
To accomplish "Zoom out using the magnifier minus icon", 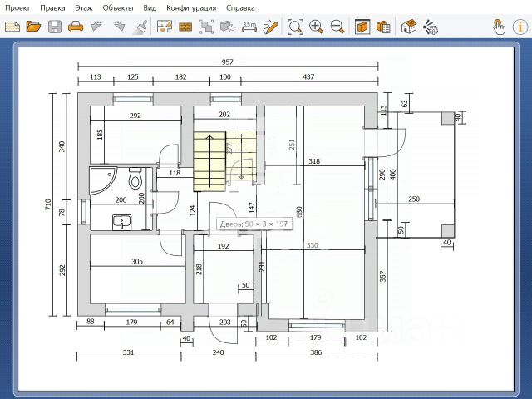I will [337, 27].
